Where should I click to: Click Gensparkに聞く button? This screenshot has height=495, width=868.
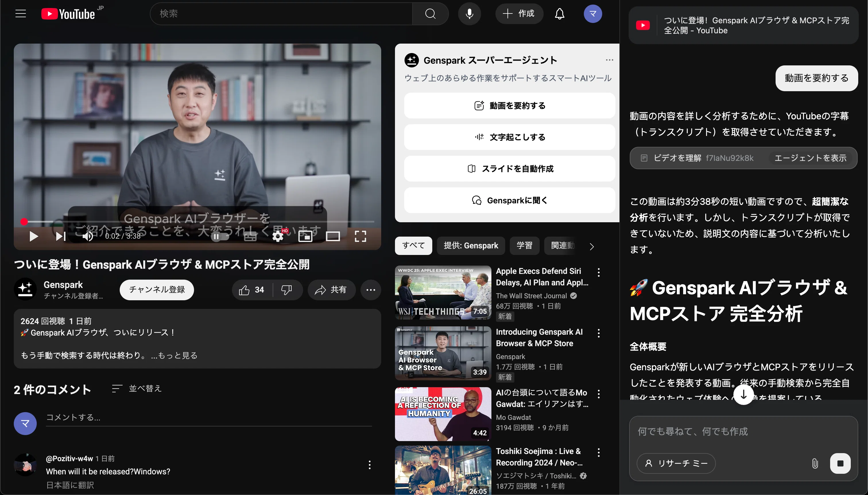click(x=509, y=200)
